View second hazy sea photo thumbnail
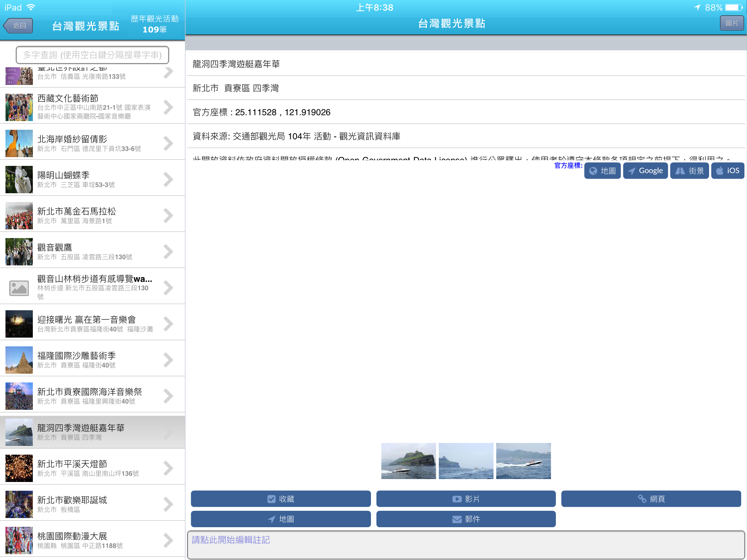The width and height of the screenshot is (747, 560). click(x=466, y=461)
